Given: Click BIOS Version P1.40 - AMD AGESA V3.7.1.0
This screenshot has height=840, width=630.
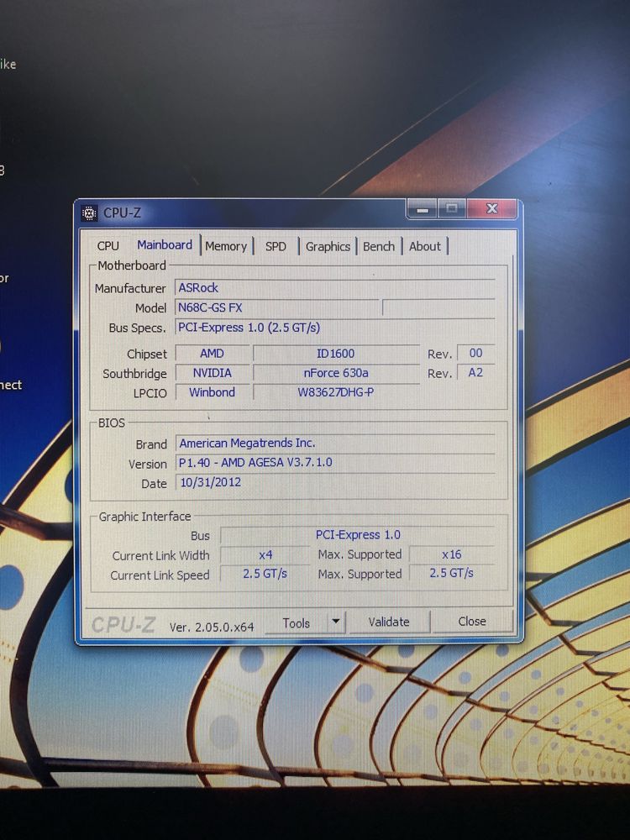Looking at the screenshot, I should [x=335, y=462].
